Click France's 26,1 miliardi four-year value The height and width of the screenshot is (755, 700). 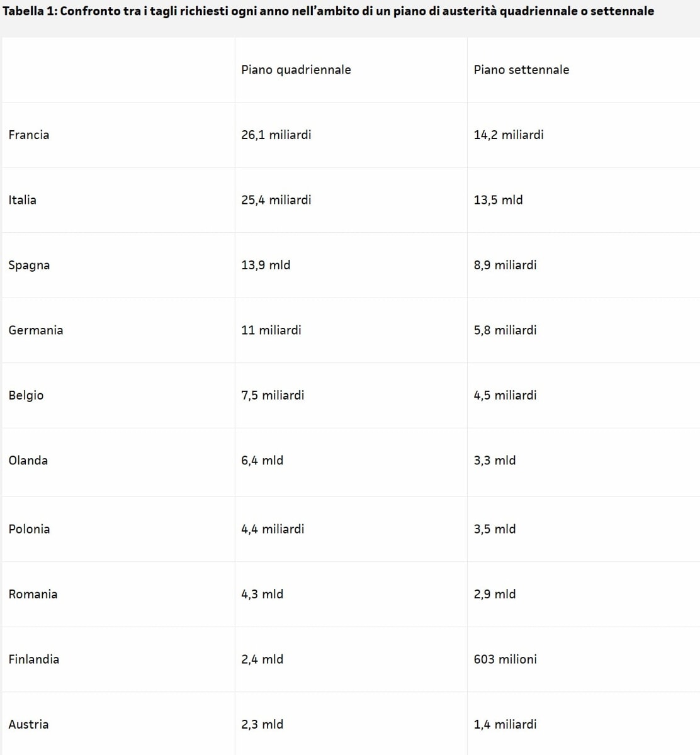[x=276, y=135]
